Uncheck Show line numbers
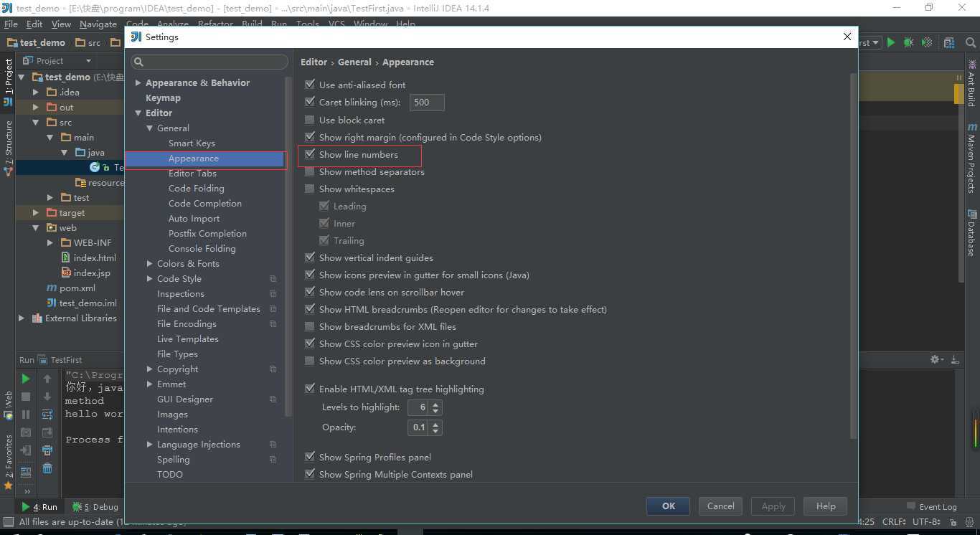Screen dimensions: 980x535 (310, 154)
